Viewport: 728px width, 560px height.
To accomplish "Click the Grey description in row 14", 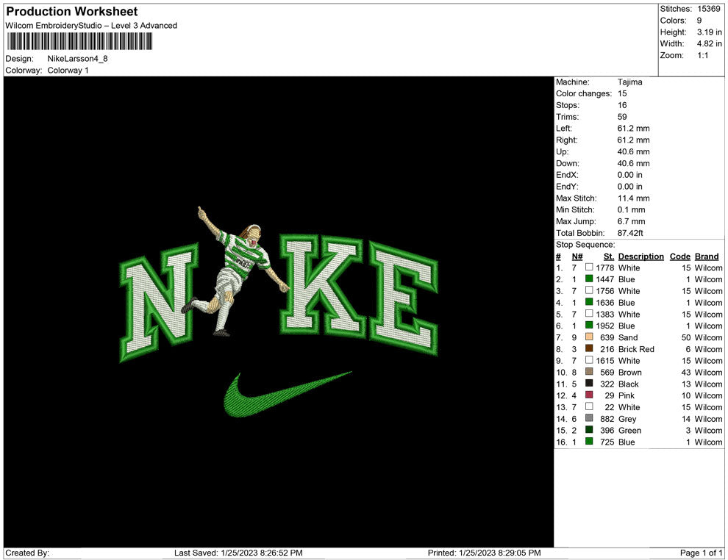I will (x=627, y=418).
